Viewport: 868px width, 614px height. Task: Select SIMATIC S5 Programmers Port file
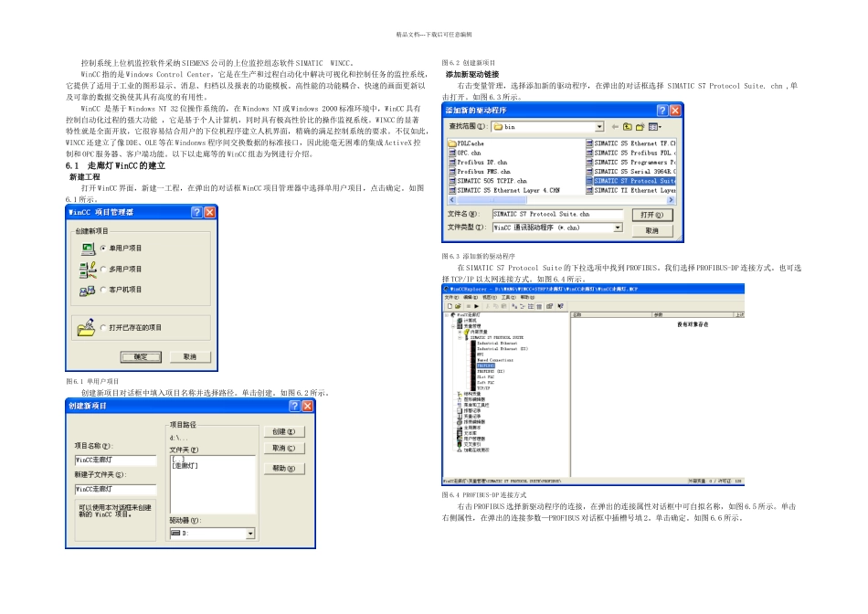pyautogui.click(x=631, y=163)
